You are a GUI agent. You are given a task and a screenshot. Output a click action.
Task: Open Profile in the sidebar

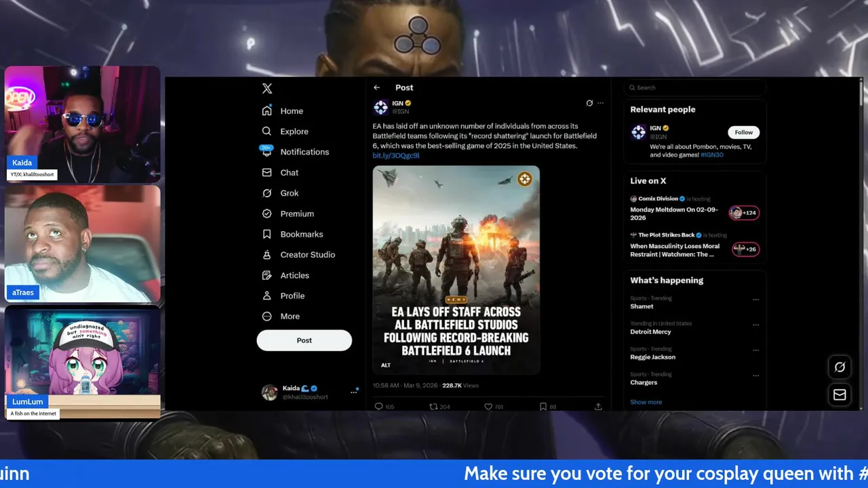283,296
